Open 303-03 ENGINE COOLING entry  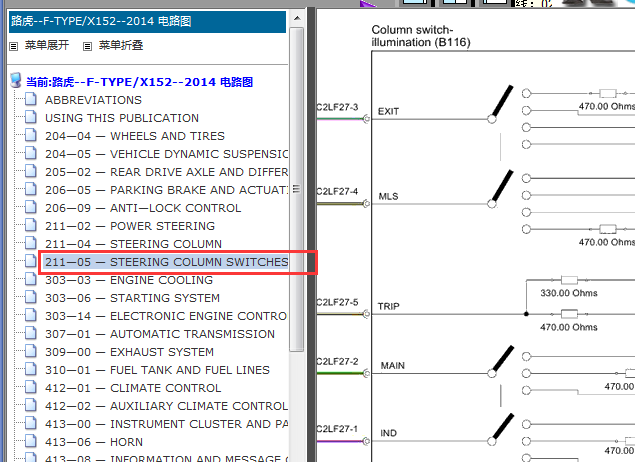pyautogui.click(x=129, y=280)
